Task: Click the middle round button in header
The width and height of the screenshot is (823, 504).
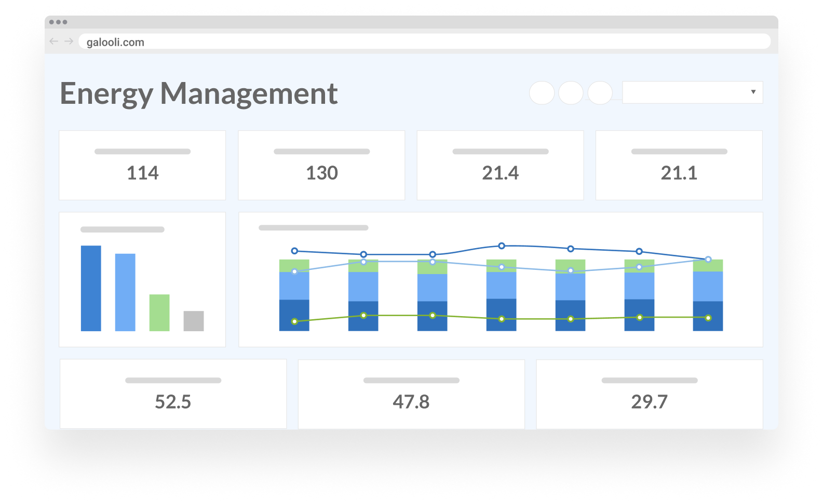Action: [571, 93]
